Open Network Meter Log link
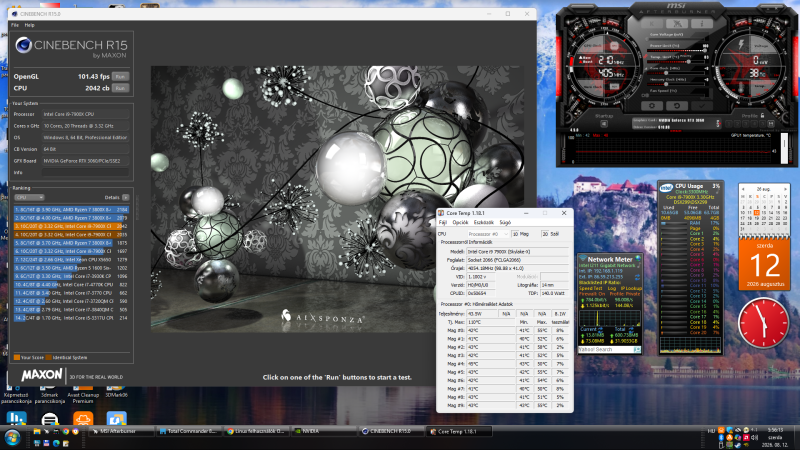 [x=612, y=288]
